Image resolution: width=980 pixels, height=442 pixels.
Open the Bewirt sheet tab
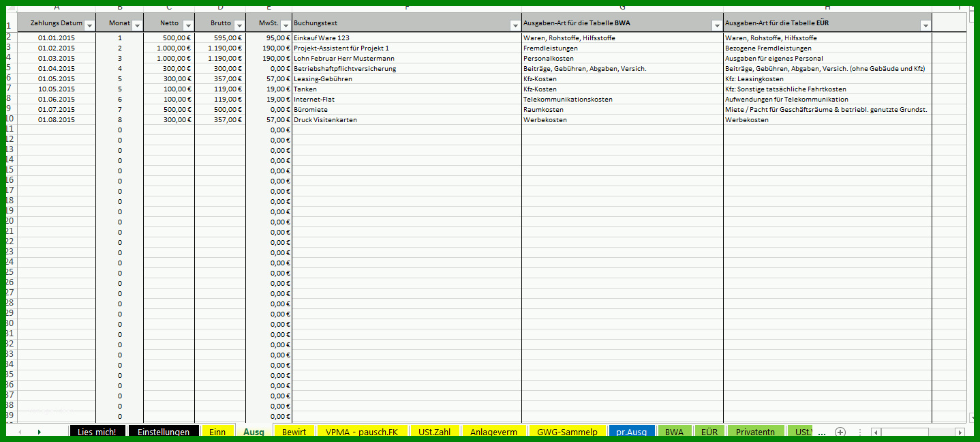pyautogui.click(x=294, y=432)
